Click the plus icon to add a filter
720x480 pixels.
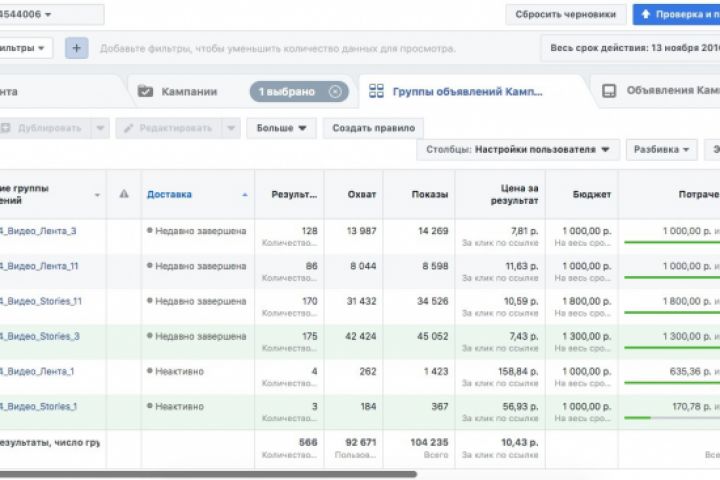point(77,48)
